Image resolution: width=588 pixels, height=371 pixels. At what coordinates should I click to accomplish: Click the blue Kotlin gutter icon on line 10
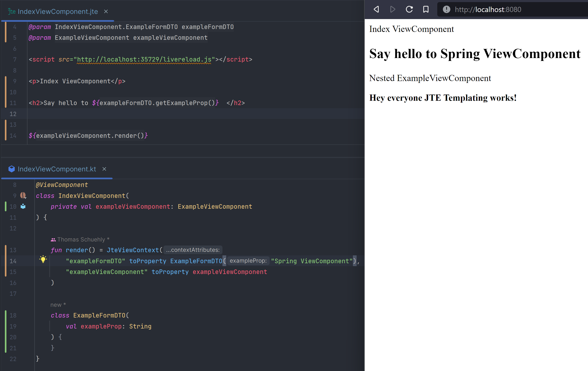pyautogui.click(x=23, y=206)
